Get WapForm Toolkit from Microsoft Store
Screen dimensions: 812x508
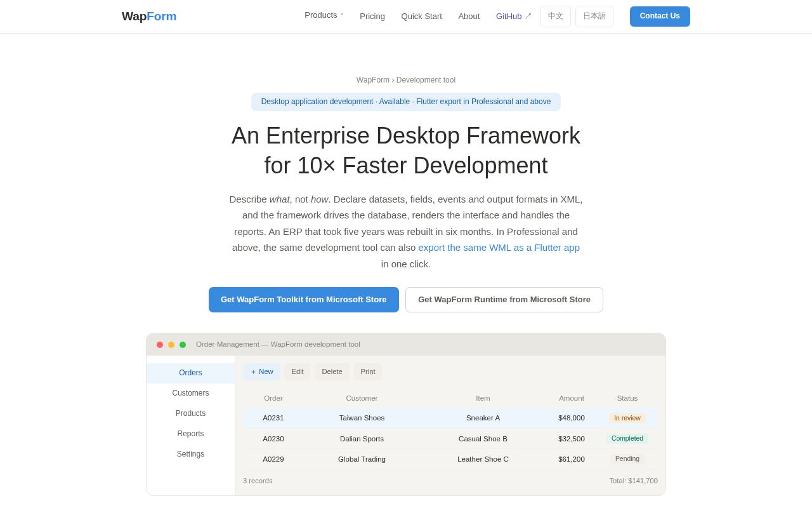coord(304,300)
